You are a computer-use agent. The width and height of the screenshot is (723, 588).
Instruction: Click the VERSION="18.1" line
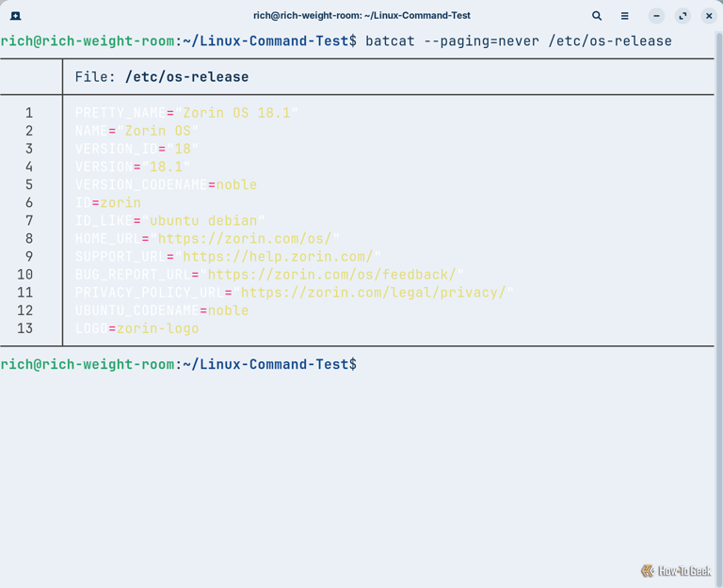pyautogui.click(x=133, y=167)
